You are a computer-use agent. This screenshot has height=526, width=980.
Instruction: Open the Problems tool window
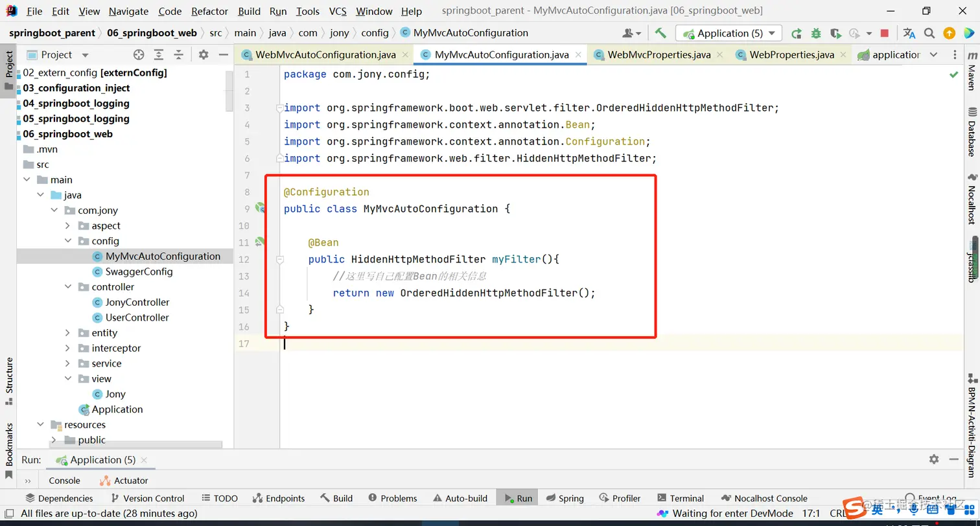393,498
